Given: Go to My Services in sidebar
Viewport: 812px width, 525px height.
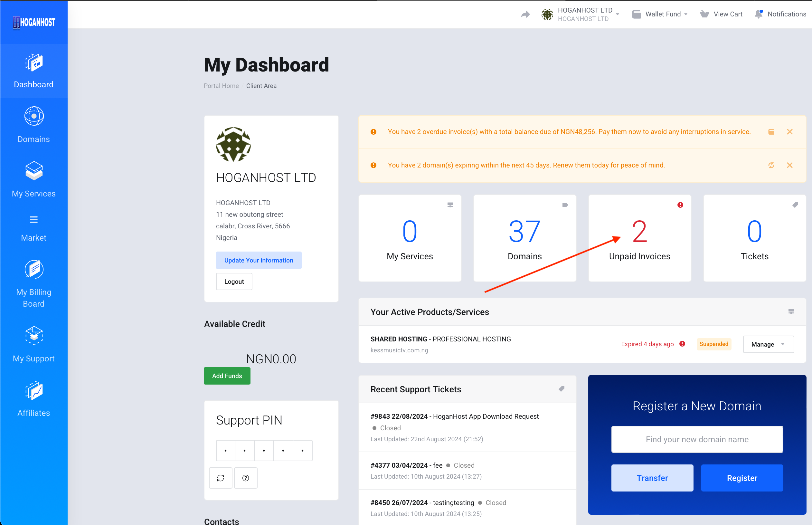Looking at the screenshot, I should 34,179.
